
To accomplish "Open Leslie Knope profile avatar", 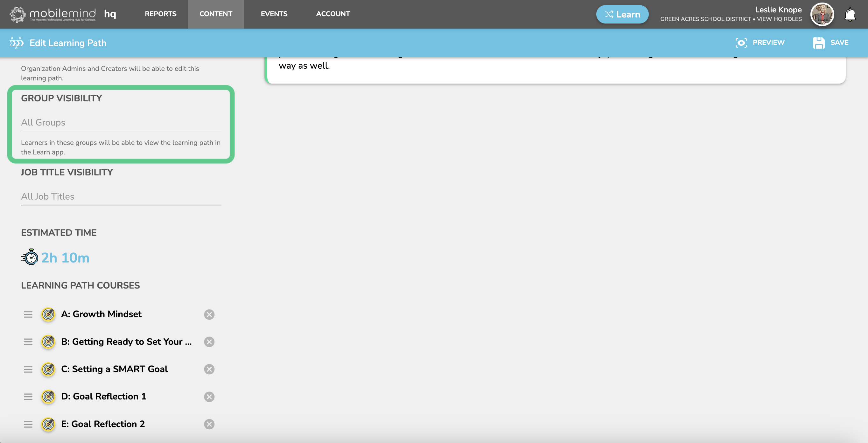I will coord(822,15).
